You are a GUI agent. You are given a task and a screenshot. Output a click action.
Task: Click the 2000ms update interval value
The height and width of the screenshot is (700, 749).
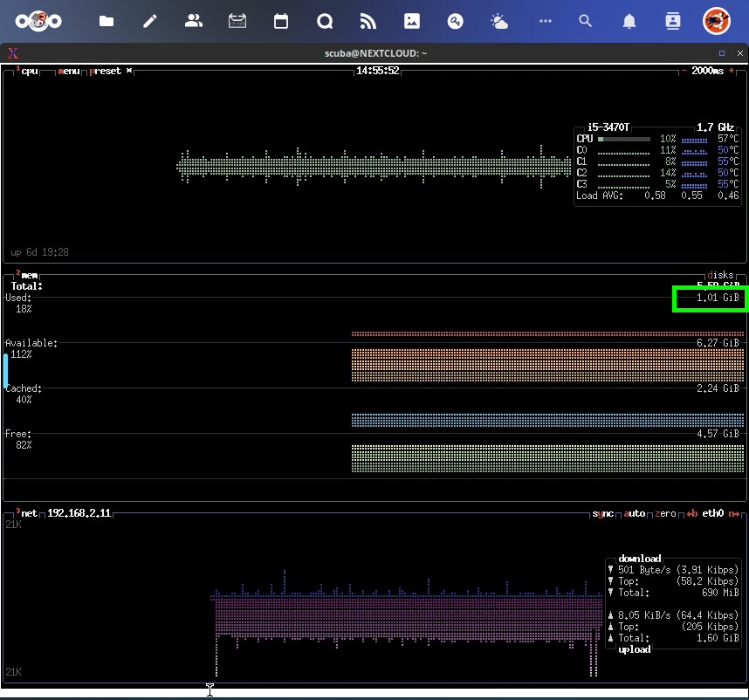[x=707, y=71]
